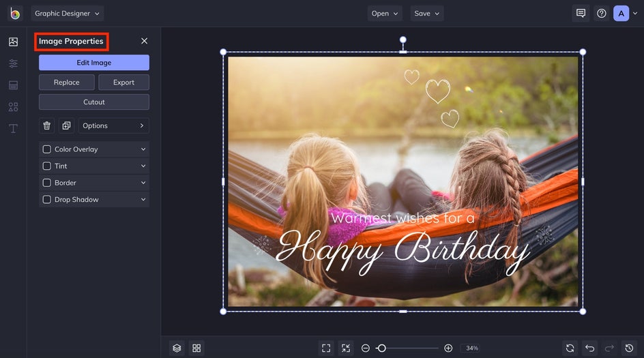Click the zoom slider handle
This screenshot has height=358, width=644.
pos(381,348)
